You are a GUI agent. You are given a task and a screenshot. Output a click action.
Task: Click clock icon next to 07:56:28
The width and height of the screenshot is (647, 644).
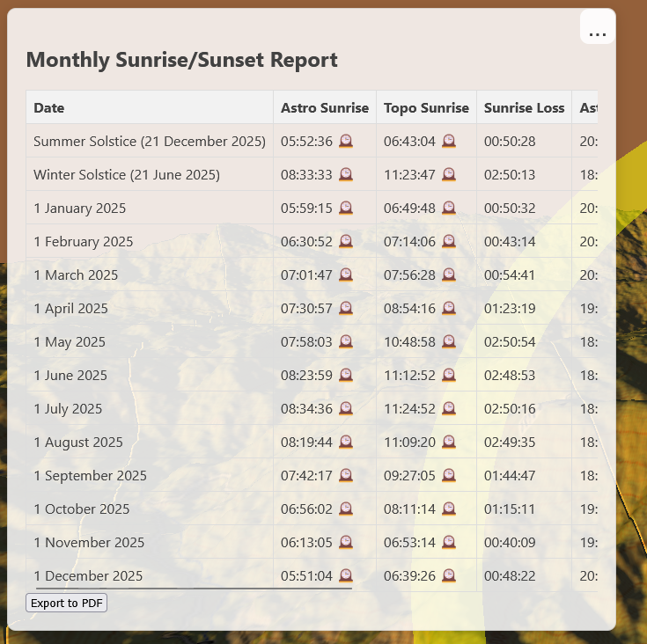coord(449,274)
